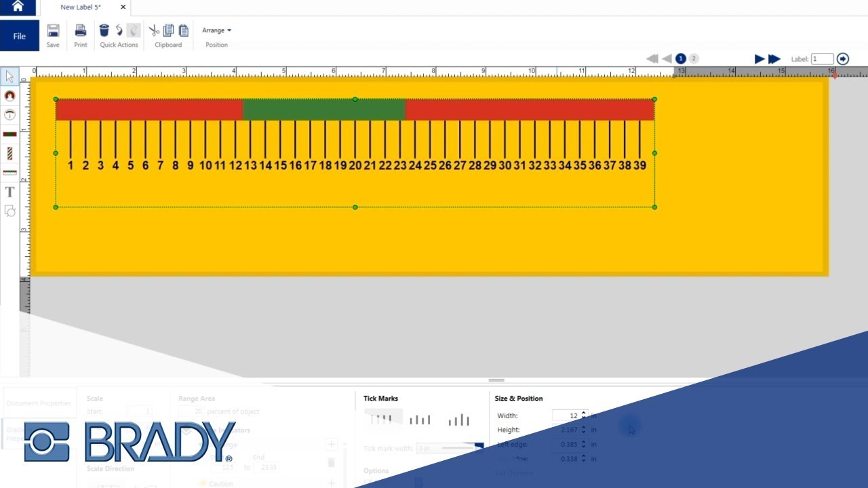Click the gauge tick label '39'
The image size is (868, 488).
point(639,165)
